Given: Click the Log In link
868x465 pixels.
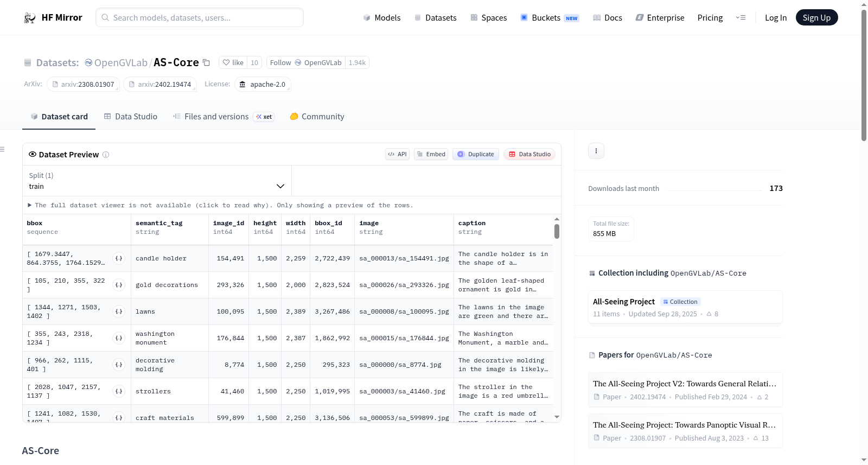Looking at the screenshot, I should coord(776,18).
